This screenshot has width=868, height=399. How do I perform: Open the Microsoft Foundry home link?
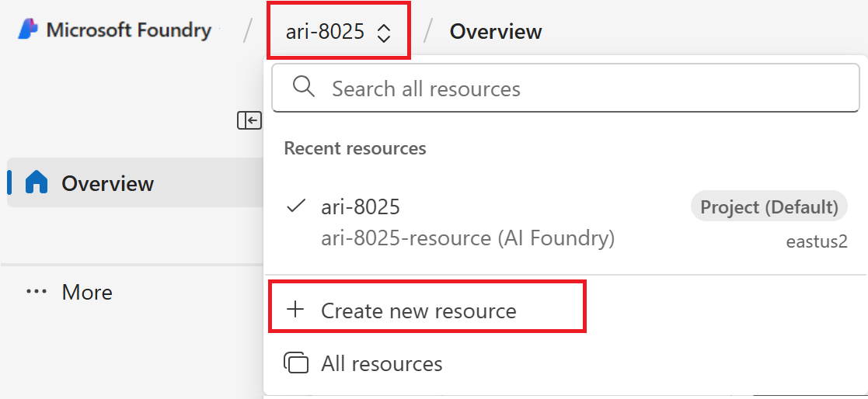point(114,29)
